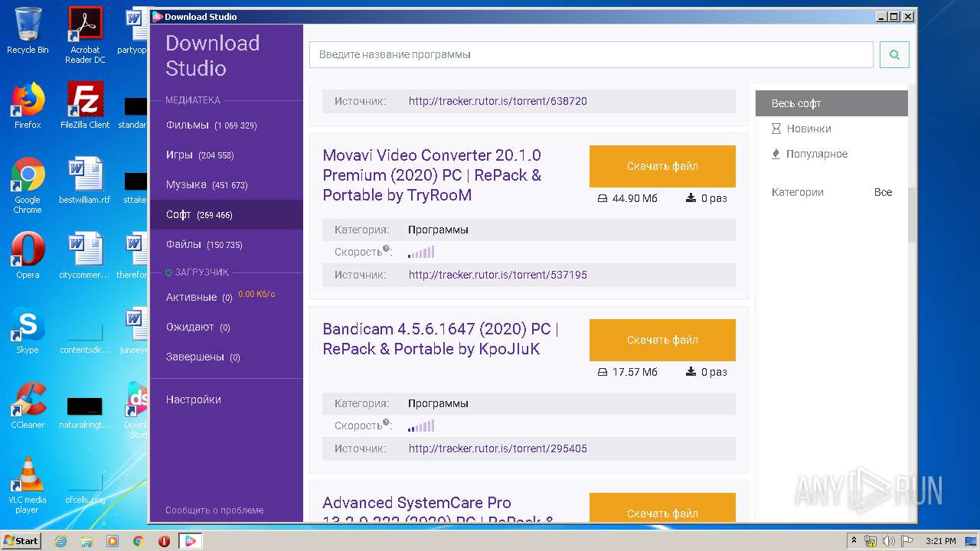
Task: Click Скачать файл for Advanced SystemCare
Action: pos(662,507)
